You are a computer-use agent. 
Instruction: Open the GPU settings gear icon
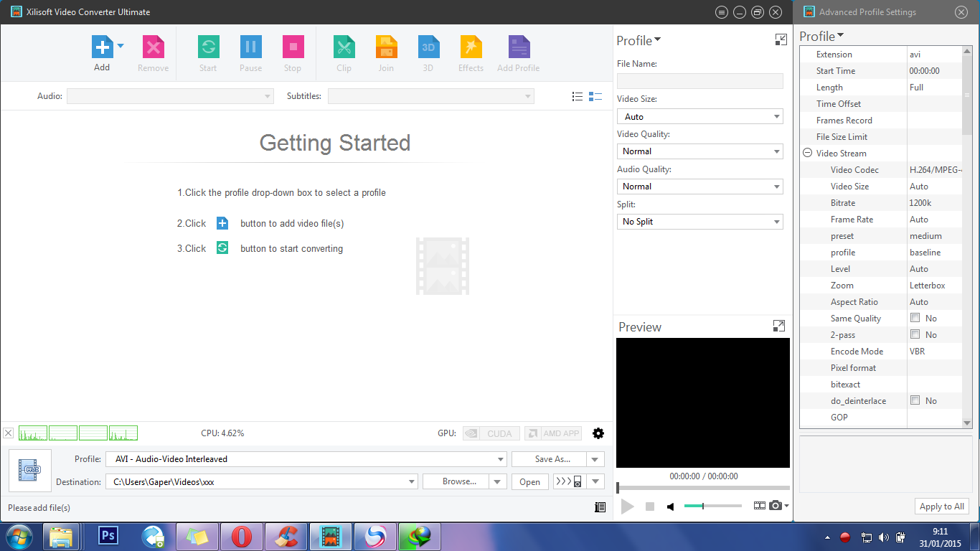(x=598, y=433)
